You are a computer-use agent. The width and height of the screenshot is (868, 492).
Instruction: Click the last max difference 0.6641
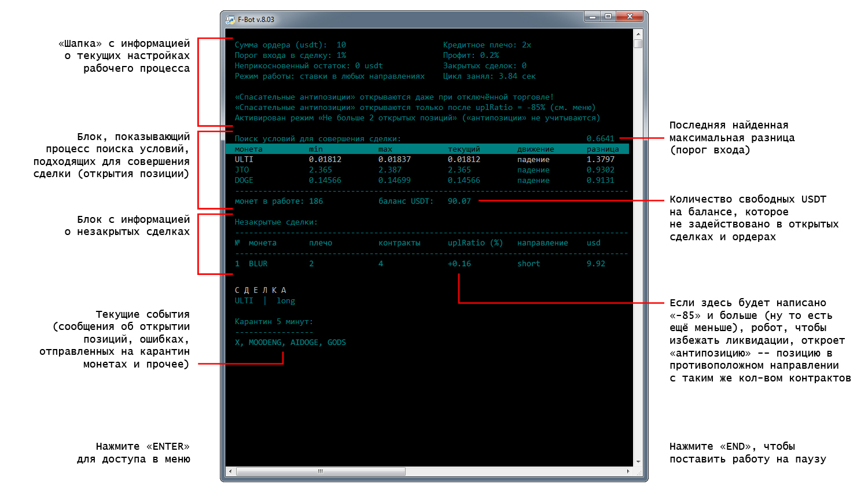[601, 139]
